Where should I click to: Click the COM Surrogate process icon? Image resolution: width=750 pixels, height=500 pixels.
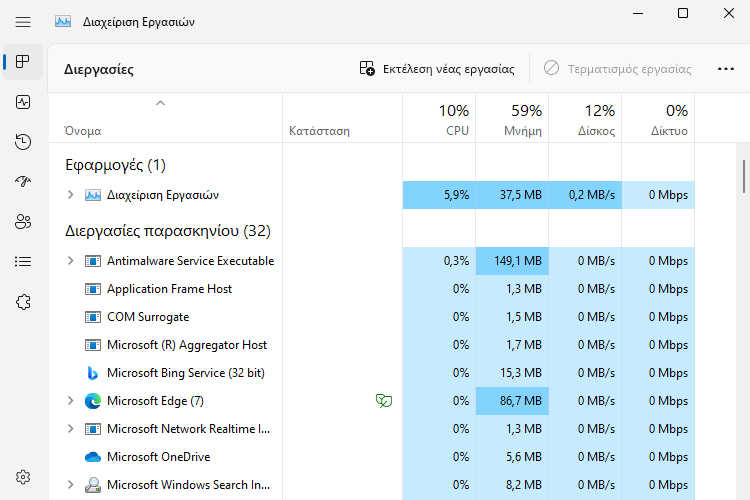tap(93, 317)
